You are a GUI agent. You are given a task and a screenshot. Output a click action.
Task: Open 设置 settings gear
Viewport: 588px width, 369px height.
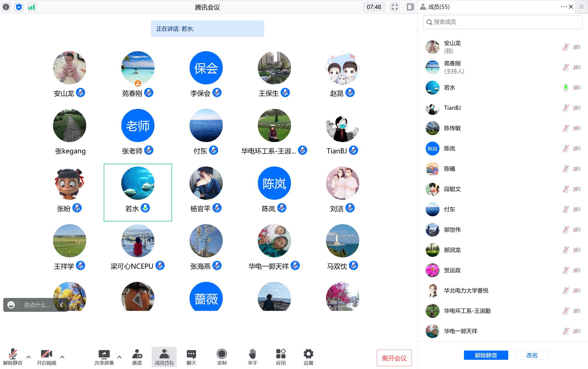[308, 357]
